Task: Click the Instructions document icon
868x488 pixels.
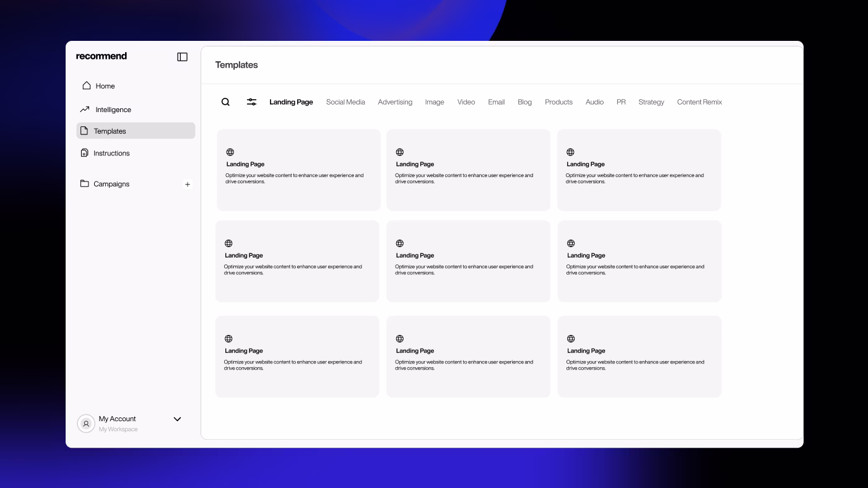Action: [85, 153]
